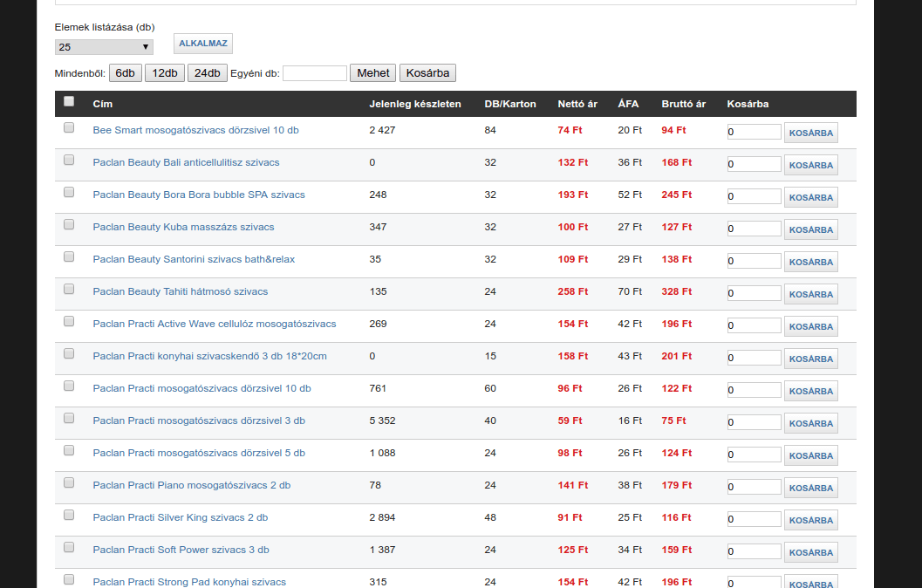Screen dimensions: 922x588
Task: Check the Paclan Beauty Kuba masszázs szivacs row
Action: pyautogui.click(x=69, y=224)
